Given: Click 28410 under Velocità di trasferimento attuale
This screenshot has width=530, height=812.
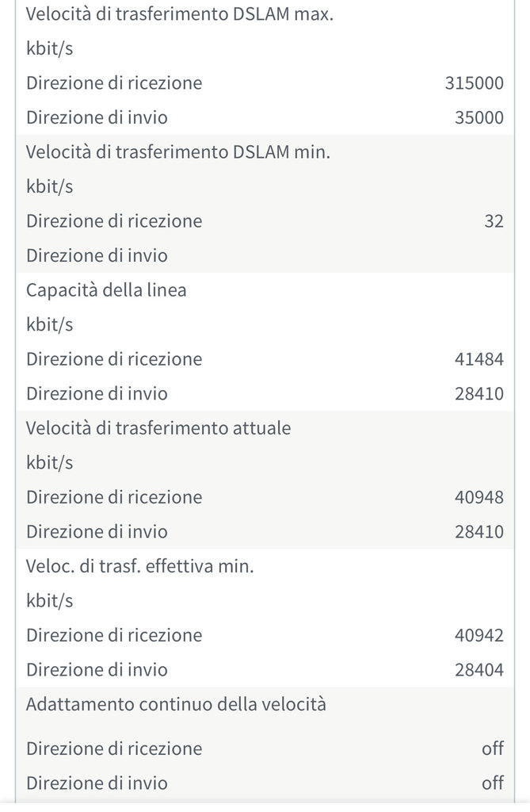Looking at the screenshot, I should pos(479,532).
